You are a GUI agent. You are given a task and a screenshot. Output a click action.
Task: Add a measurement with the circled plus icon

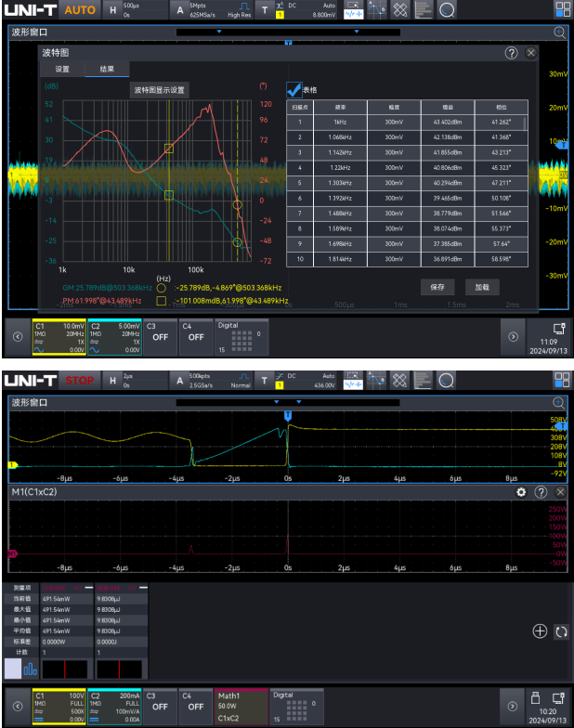point(540,631)
